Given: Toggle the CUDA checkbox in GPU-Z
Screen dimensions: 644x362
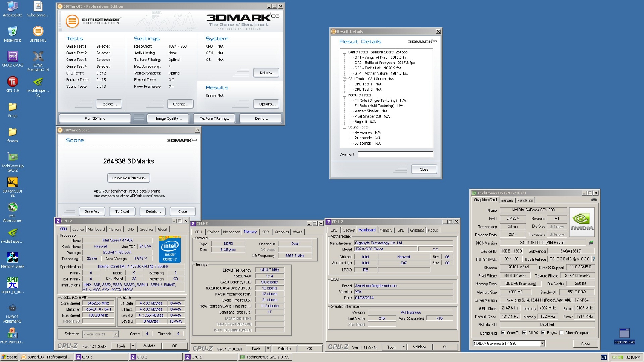Looking at the screenshot, I should [x=524, y=333].
